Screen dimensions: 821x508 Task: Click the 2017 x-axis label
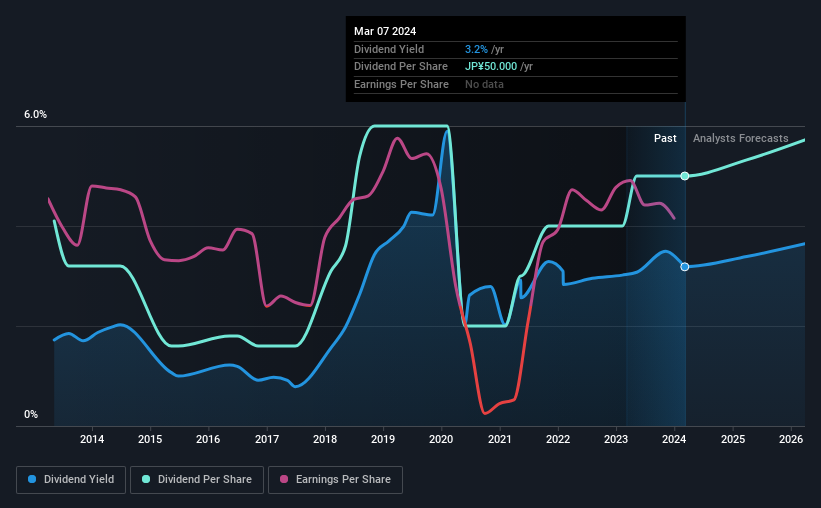[267, 439]
